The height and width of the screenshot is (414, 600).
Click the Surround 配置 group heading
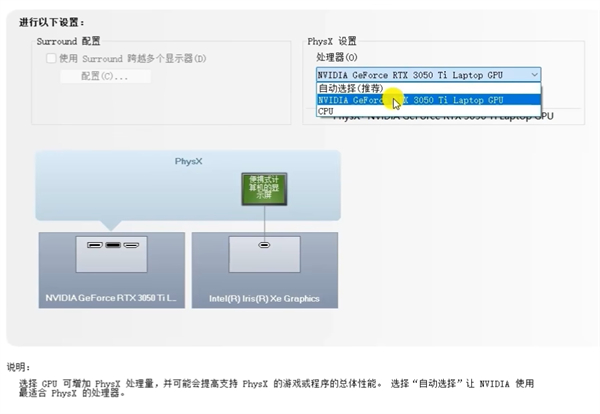[x=68, y=41]
